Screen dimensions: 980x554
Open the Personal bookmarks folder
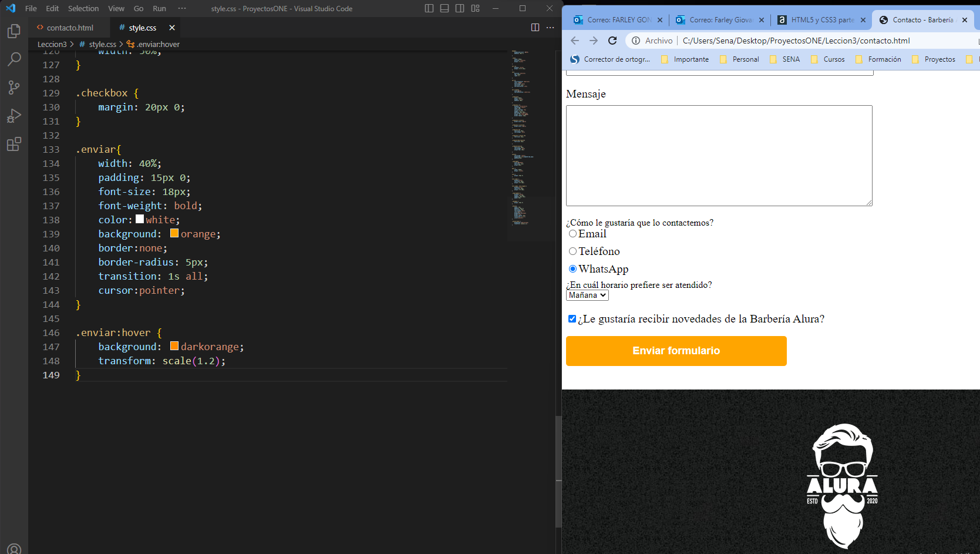click(739, 59)
